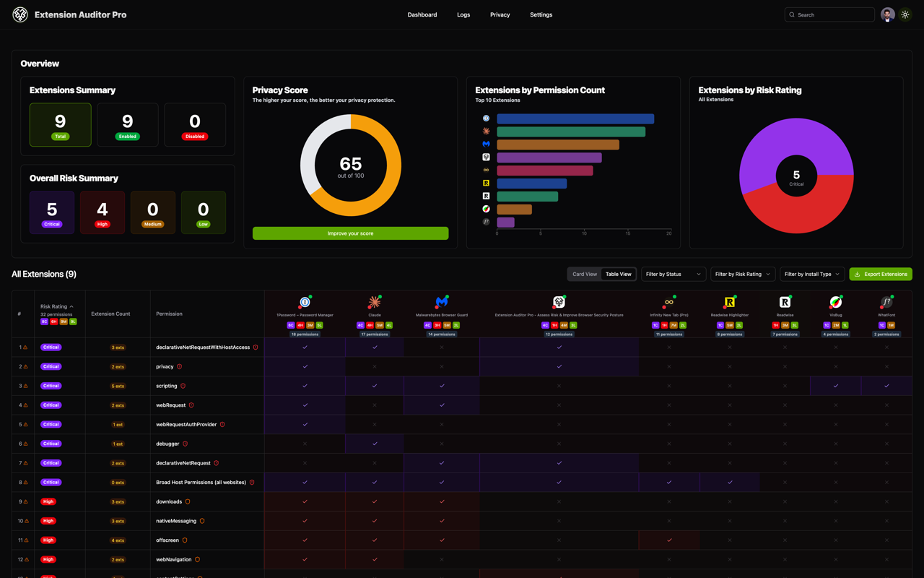The image size is (924, 578).
Task: Click the 1Password icon in table header
Action: (305, 302)
